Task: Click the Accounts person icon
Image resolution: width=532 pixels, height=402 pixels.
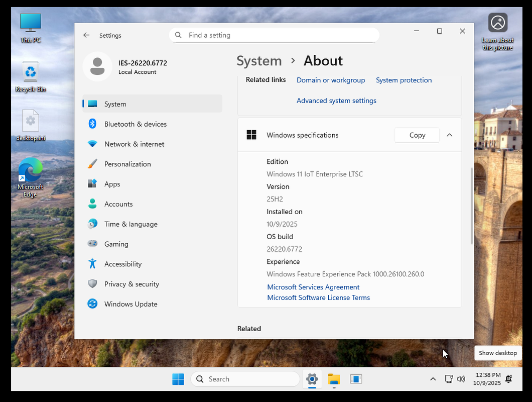Action: click(92, 204)
